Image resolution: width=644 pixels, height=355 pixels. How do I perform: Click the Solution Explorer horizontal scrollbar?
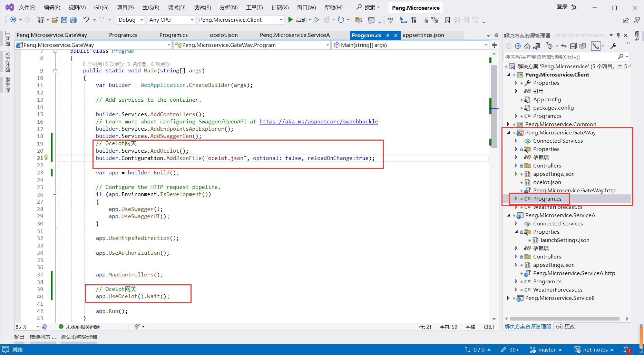point(564,318)
